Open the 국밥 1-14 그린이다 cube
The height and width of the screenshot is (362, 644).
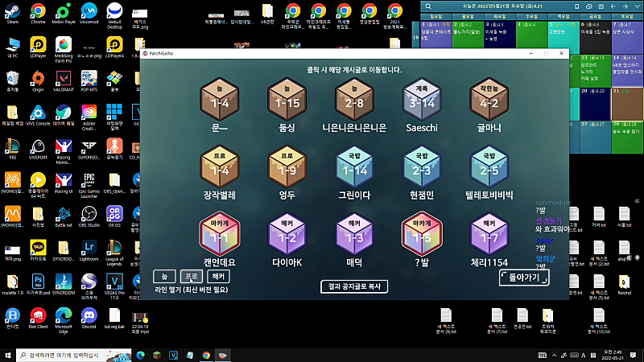(x=354, y=167)
